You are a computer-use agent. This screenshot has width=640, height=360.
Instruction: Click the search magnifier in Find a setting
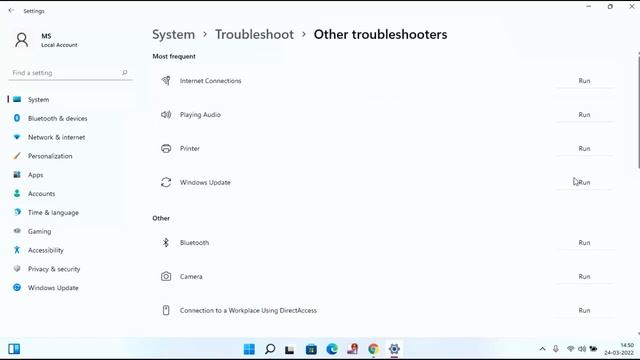pyautogui.click(x=124, y=73)
